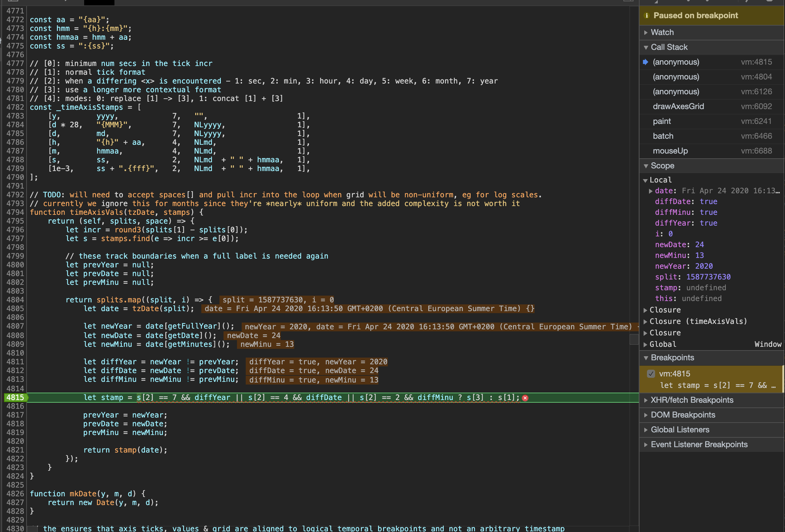Viewport: 785px width, 532px height.
Task: Expand the Global scope entry
Action: pos(645,344)
